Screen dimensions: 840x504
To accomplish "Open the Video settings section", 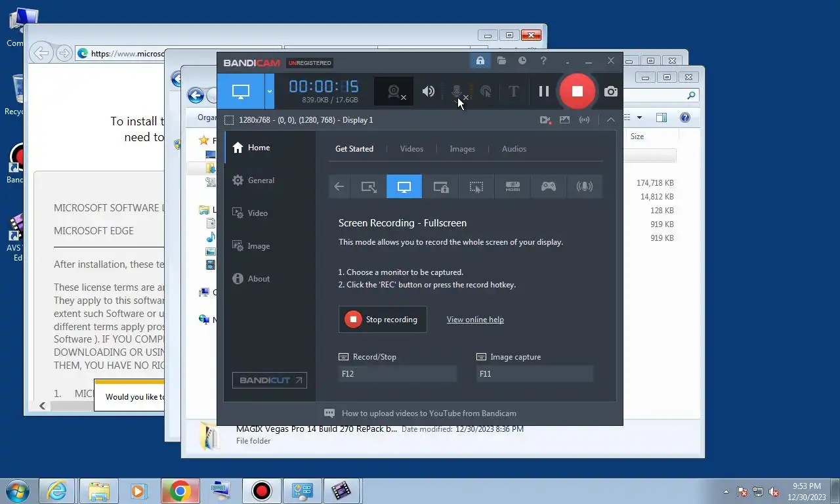I will 270,213.
